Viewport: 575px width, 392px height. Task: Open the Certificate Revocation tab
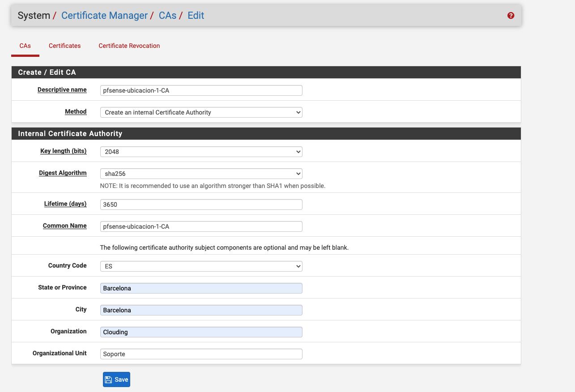pyautogui.click(x=129, y=46)
